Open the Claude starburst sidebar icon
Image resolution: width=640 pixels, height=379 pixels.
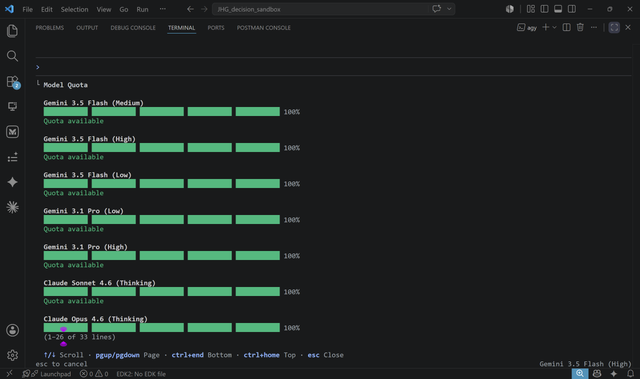(x=12, y=207)
